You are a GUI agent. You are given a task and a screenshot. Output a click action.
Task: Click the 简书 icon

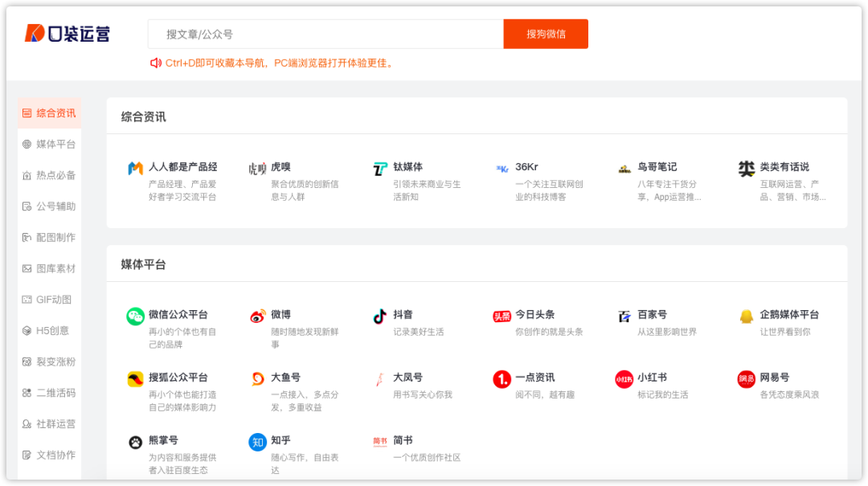[x=379, y=441]
